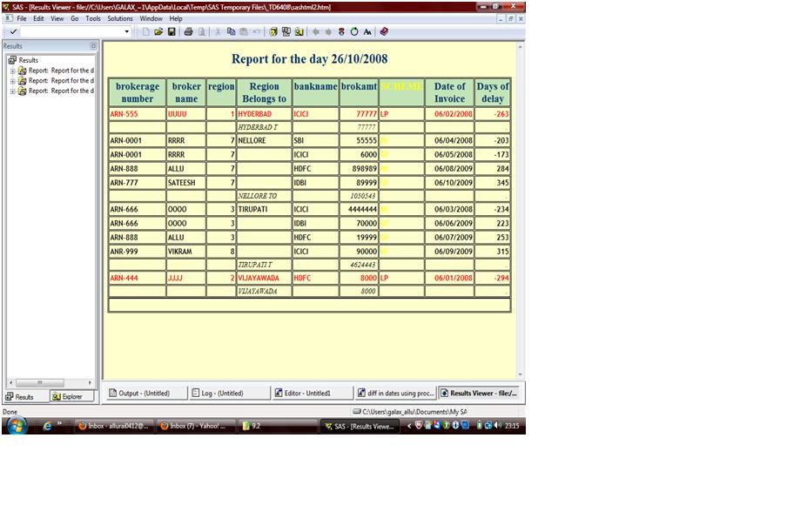Click the Font 'A' toolbar icon
Viewport: 787px width, 532px height.
tap(367, 31)
